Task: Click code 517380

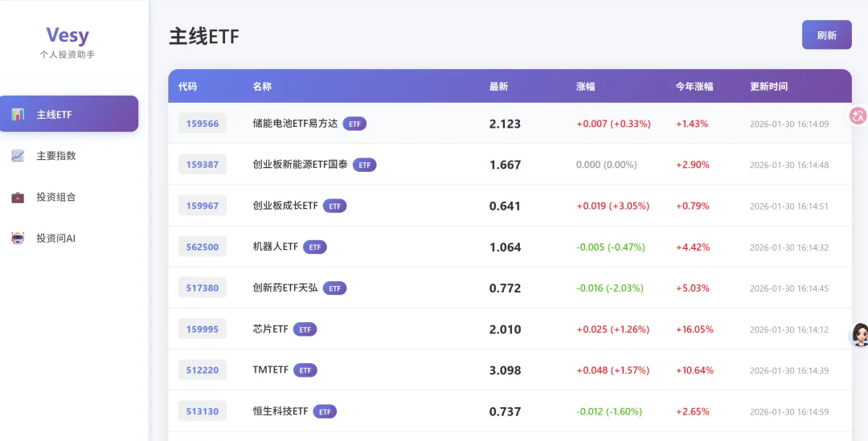Action: tap(202, 288)
